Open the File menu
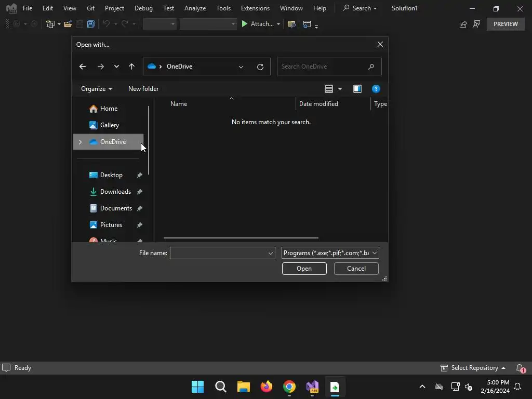The width and height of the screenshot is (532, 399). click(x=28, y=8)
